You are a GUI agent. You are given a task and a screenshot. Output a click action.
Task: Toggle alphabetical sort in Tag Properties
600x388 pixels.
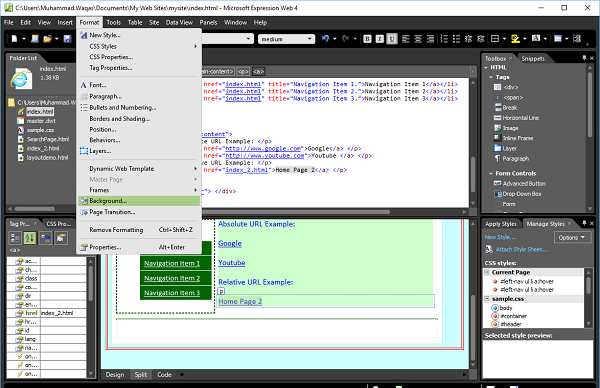[x=29, y=238]
